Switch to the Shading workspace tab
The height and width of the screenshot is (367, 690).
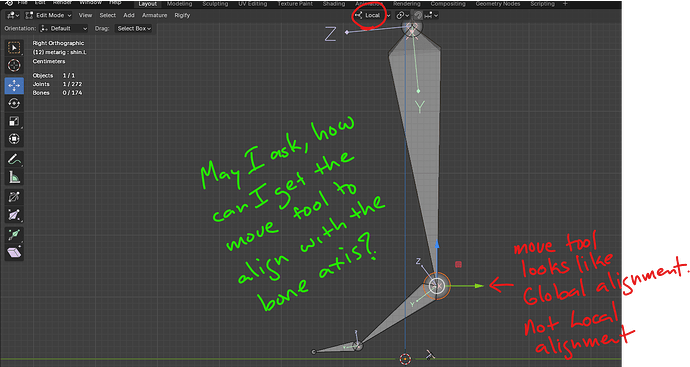click(334, 4)
